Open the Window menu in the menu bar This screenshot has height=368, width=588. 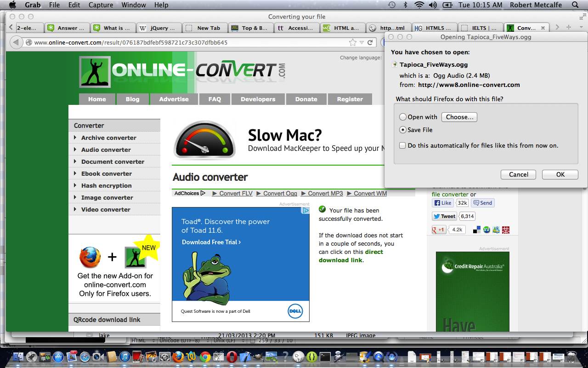click(x=134, y=5)
